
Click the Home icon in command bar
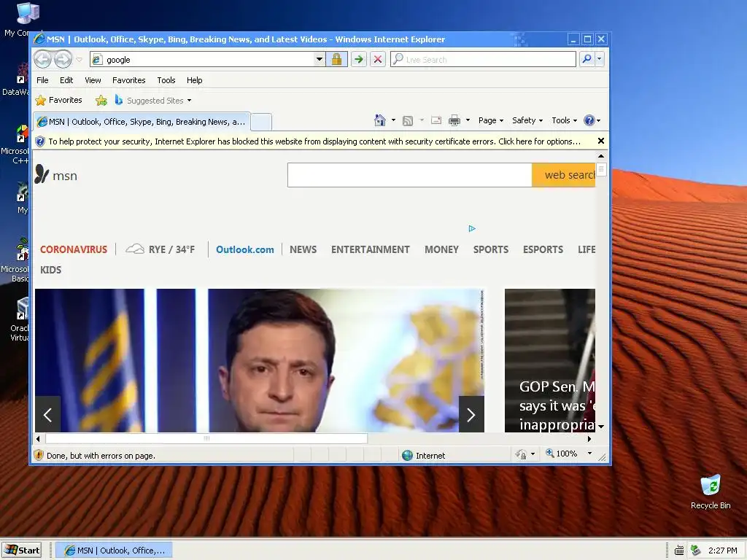coord(379,120)
